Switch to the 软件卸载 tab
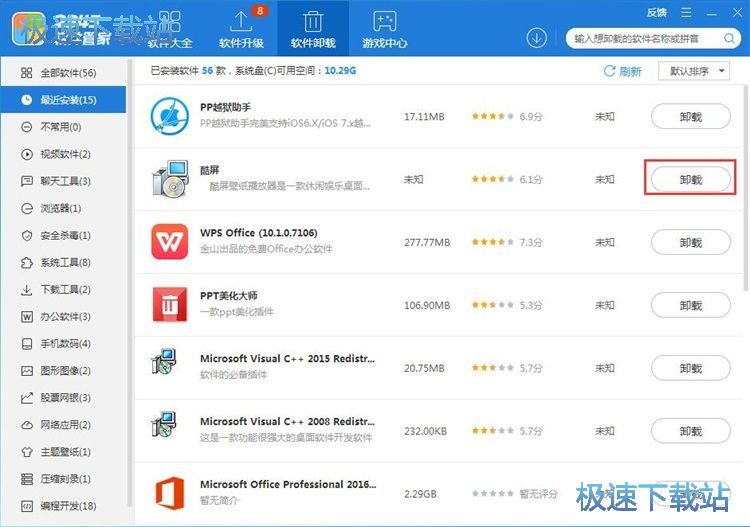The image size is (750, 527). 313,29
